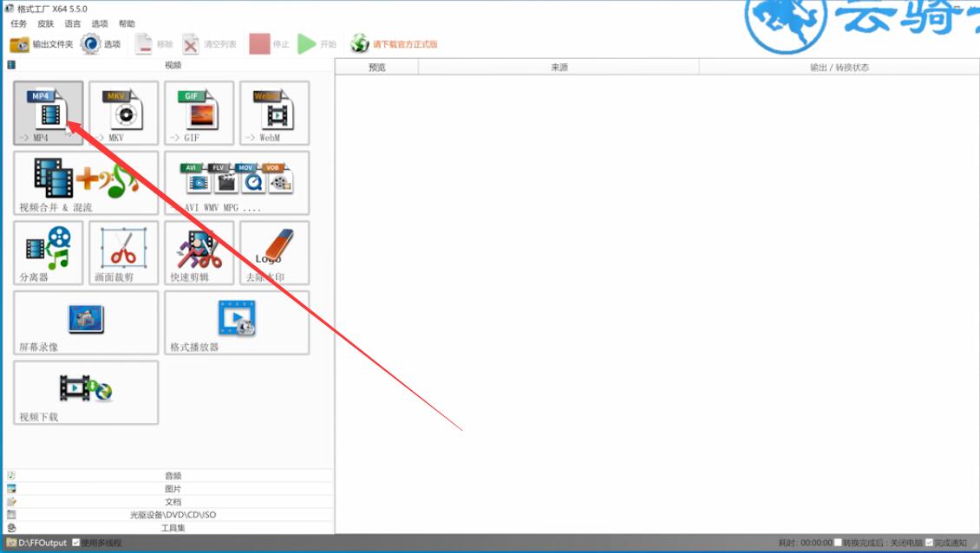The width and height of the screenshot is (980, 553).
Task: Open the video merge & mux tool (视频合并 & 混流)
Action: coord(86,183)
